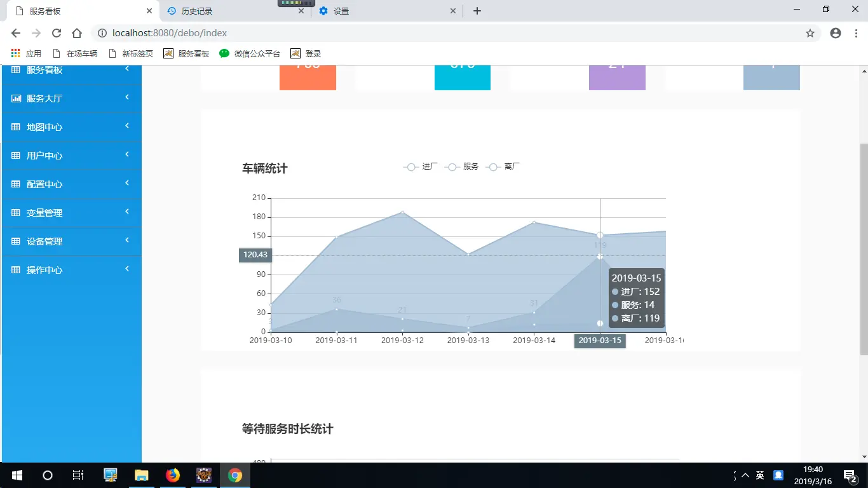Image resolution: width=868 pixels, height=488 pixels.
Task: Expand the 地图中心 sidebar menu arrow
Action: pos(127,126)
